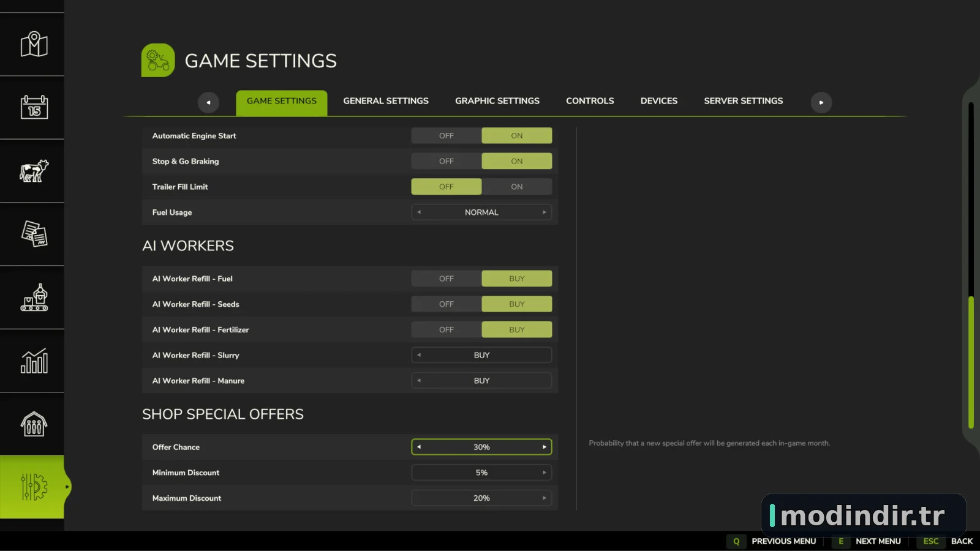Increase Maximum Discount with right arrow
The width and height of the screenshot is (980, 551).
click(544, 498)
